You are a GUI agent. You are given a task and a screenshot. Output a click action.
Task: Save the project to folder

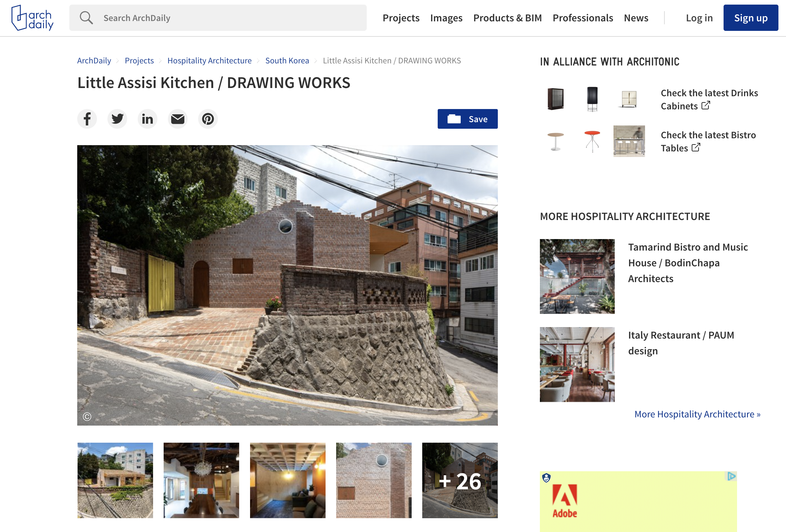(x=467, y=119)
